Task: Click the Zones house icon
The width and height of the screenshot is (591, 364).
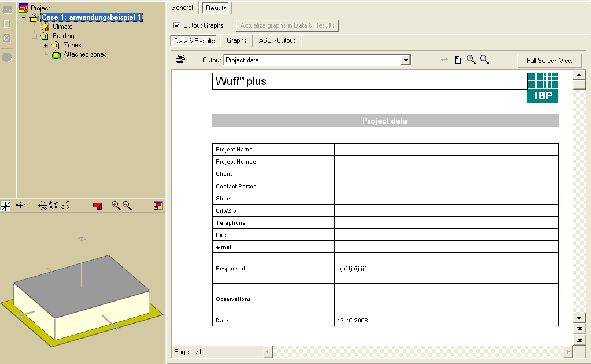Action: [x=56, y=45]
